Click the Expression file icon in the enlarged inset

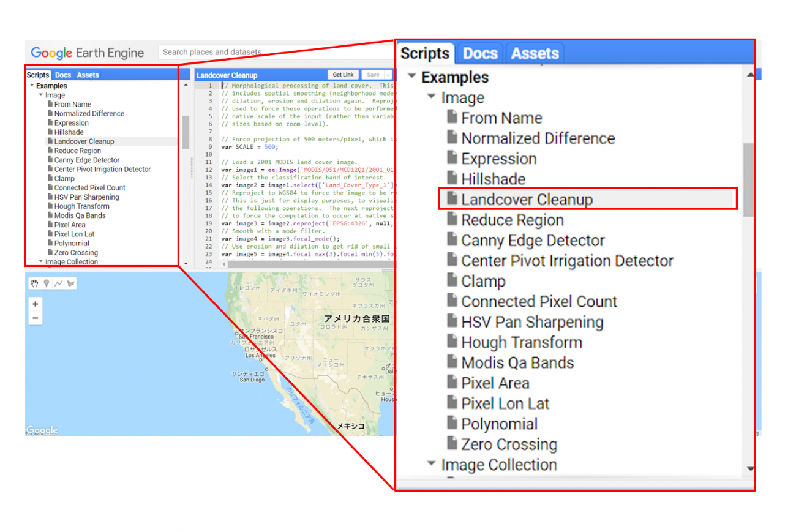[452, 158]
